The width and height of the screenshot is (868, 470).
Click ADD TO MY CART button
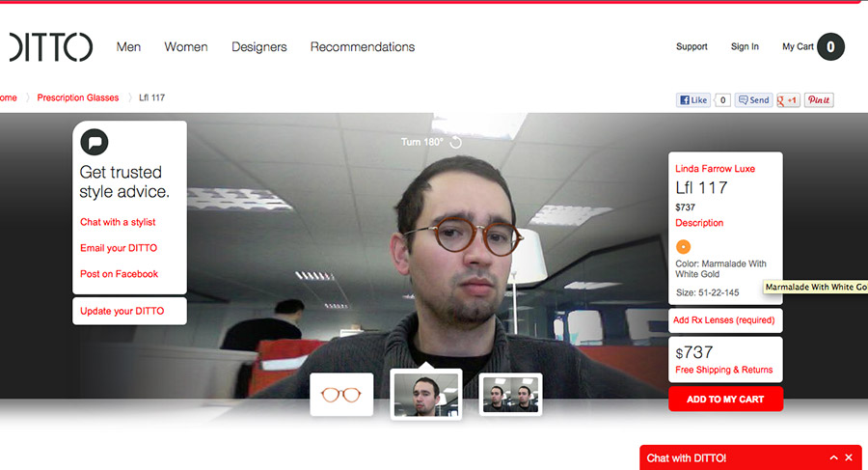pos(725,399)
